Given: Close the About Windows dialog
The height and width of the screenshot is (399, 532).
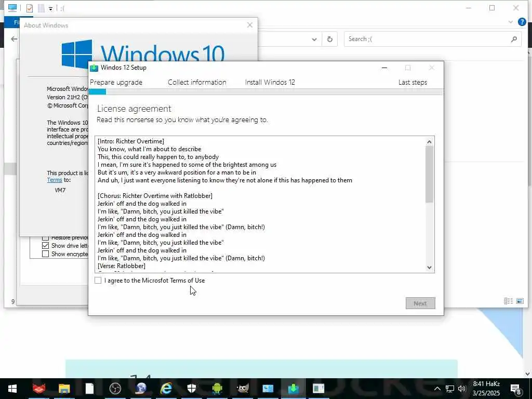Looking at the screenshot, I should 250,25.
